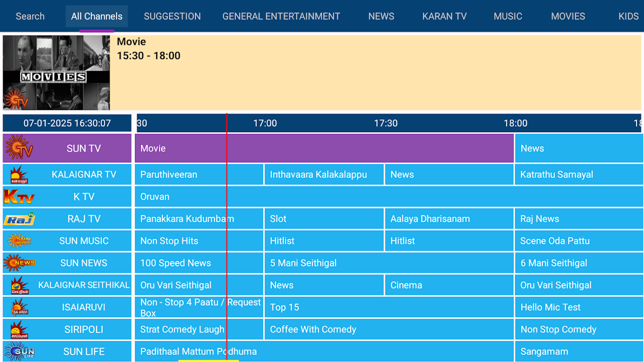Select the KALAIGNAR SEITHIKAL channel name
Viewport: 644px width, 362px height.
pos(84,286)
